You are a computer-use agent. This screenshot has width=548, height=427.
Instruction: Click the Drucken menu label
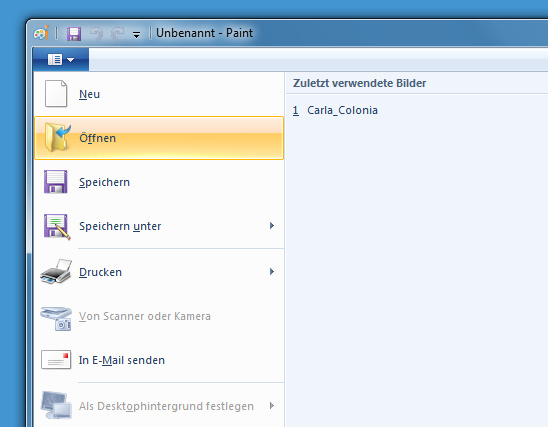[100, 272]
